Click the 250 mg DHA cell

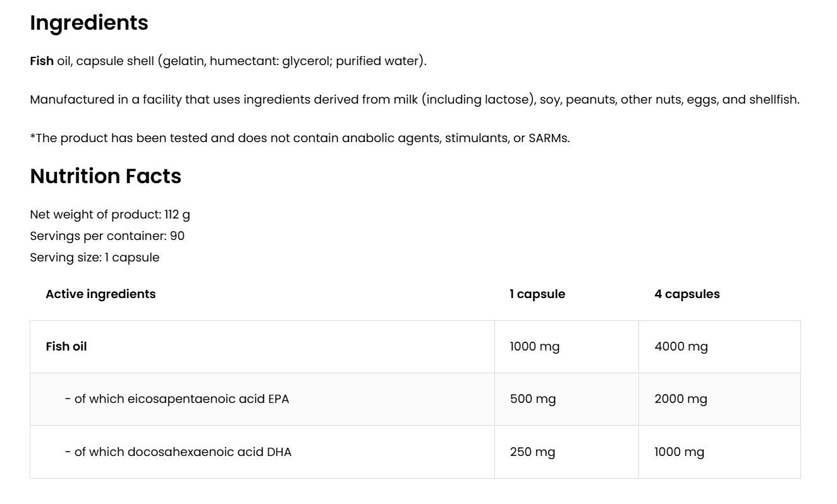click(x=532, y=452)
